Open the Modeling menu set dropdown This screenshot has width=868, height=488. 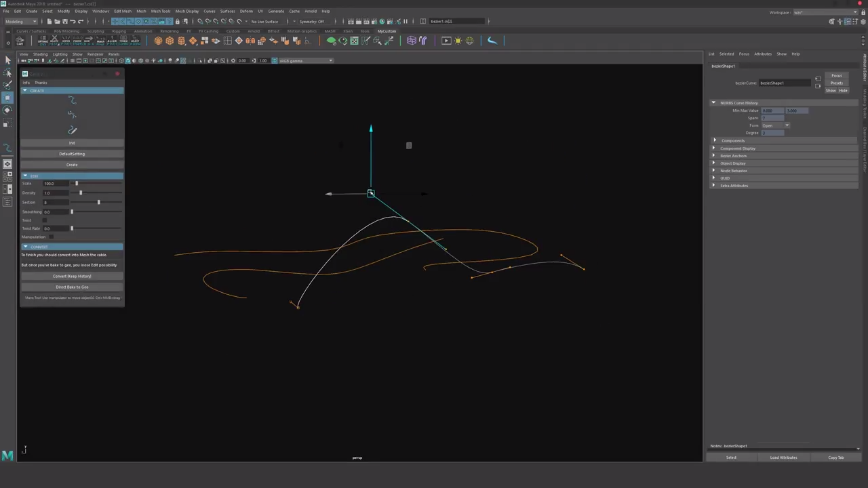point(19,21)
